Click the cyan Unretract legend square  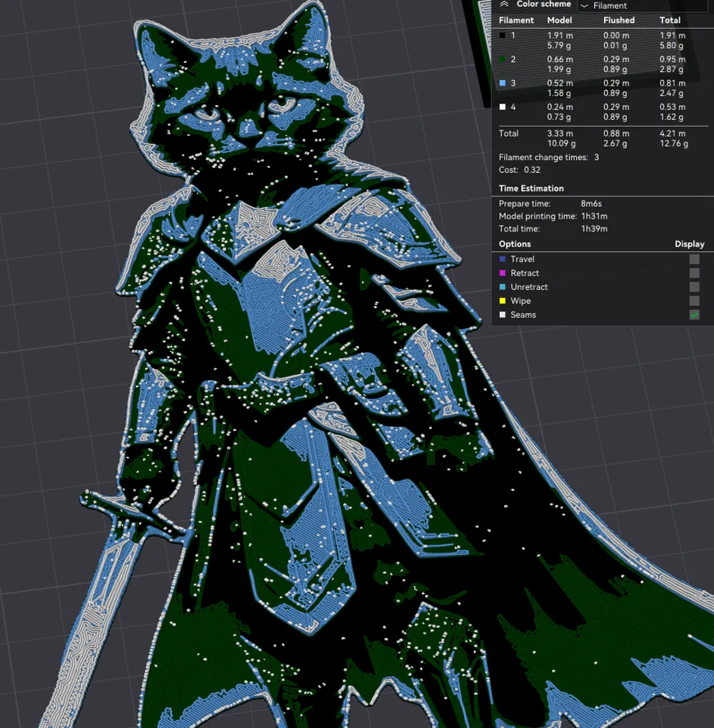click(502, 286)
